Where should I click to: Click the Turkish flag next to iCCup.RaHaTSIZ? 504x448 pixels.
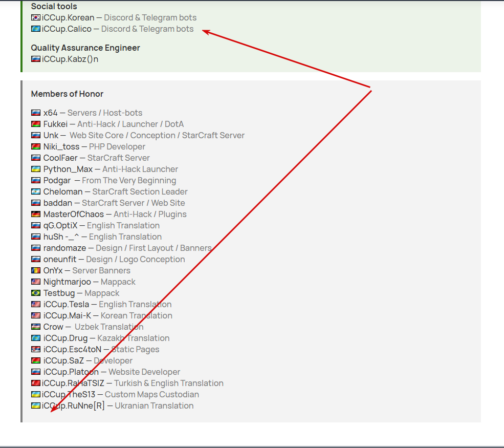point(36,382)
